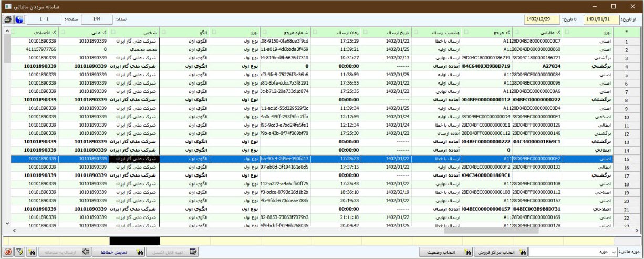Click the filter funnel icon
Screen dimensions: 644x259
[19, 252]
